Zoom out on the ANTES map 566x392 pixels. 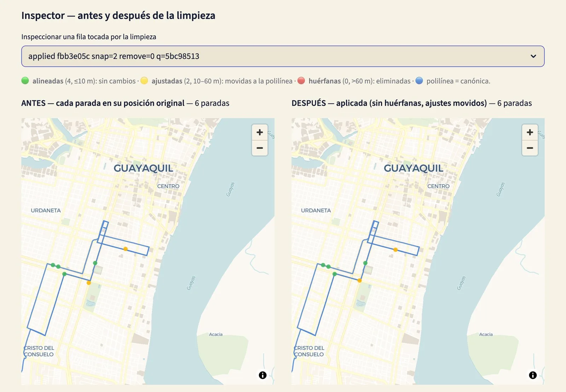pos(260,148)
